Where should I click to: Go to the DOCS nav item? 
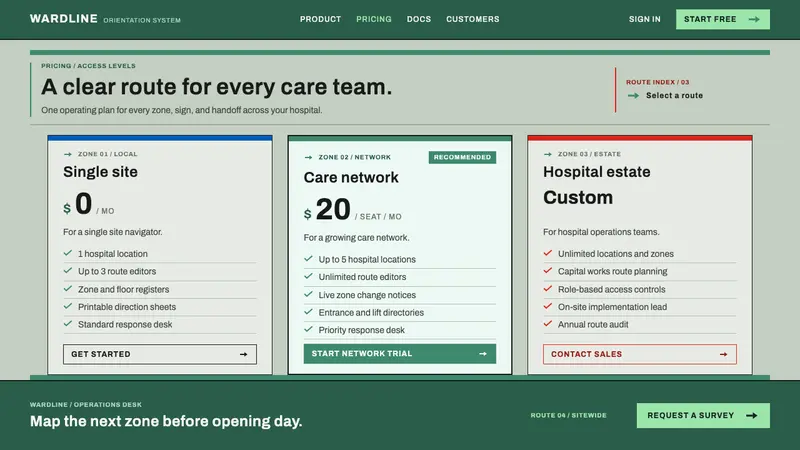pos(419,19)
